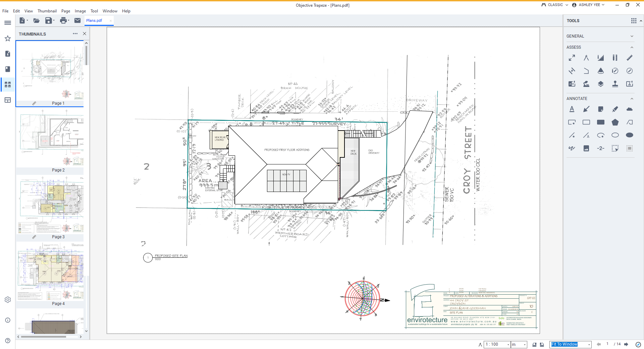Image resolution: width=644 pixels, height=349 pixels.
Task: Select the stamp tool in Assess
Action: tap(615, 84)
